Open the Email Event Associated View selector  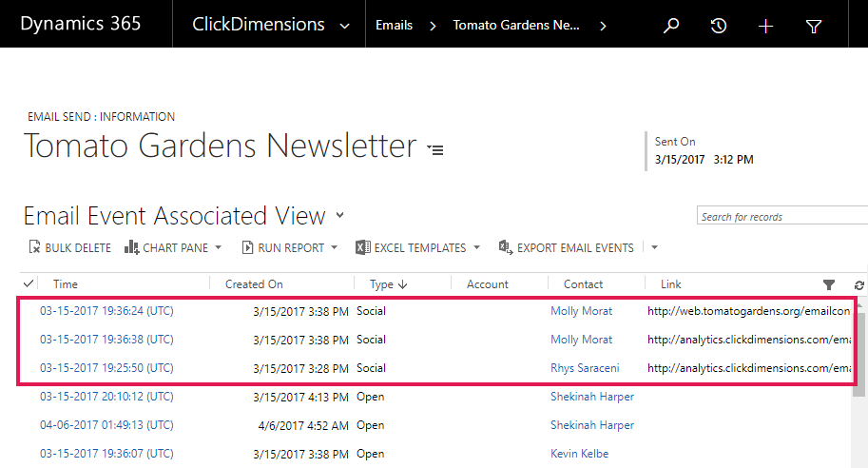tap(340, 215)
